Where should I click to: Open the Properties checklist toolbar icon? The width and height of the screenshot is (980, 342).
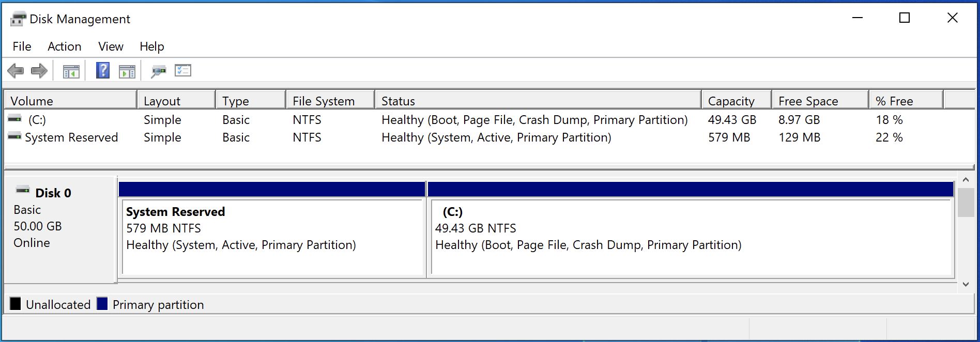[183, 70]
